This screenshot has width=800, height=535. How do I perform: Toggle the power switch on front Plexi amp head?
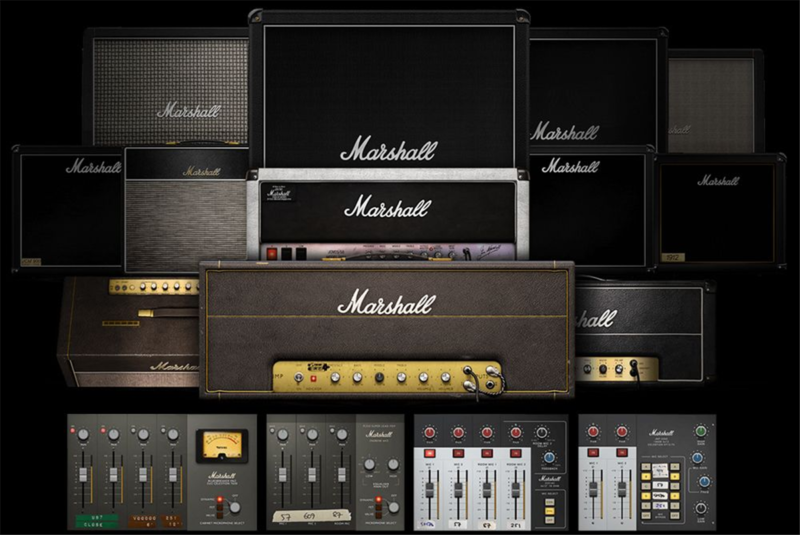coord(297,379)
